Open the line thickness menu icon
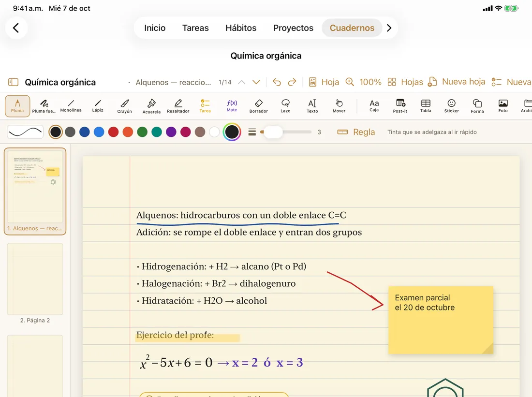The height and width of the screenshot is (397, 532). [x=252, y=132]
